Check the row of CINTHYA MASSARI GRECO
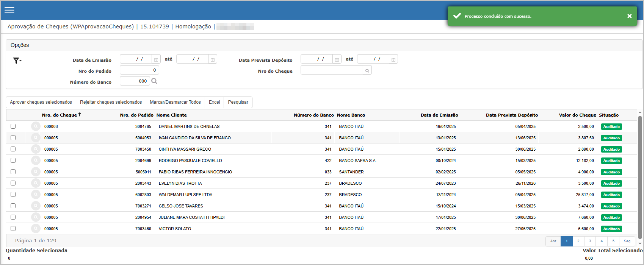Screen dimensions: 644x265 point(13,149)
